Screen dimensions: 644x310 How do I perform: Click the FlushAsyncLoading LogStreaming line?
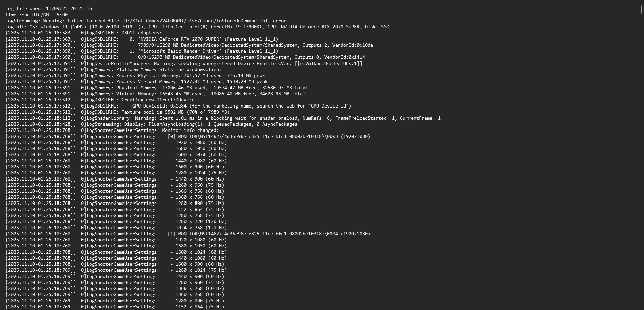(151, 124)
